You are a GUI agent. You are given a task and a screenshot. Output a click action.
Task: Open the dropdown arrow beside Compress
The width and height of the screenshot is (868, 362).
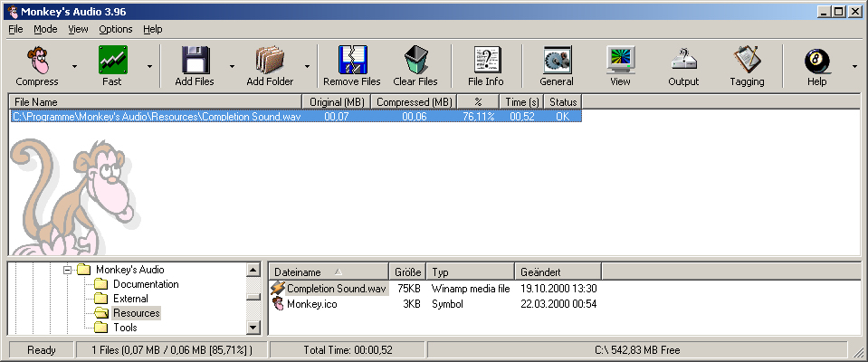pyautogui.click(x=74, y=66)
